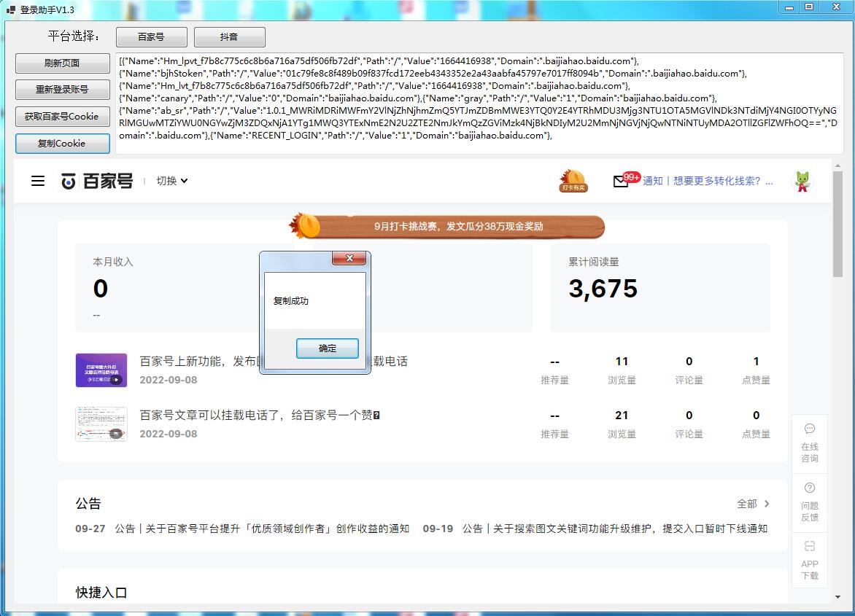Select the 抖音 platform button
This screenshot has width=855, height=616.
[x=230, y=37]
